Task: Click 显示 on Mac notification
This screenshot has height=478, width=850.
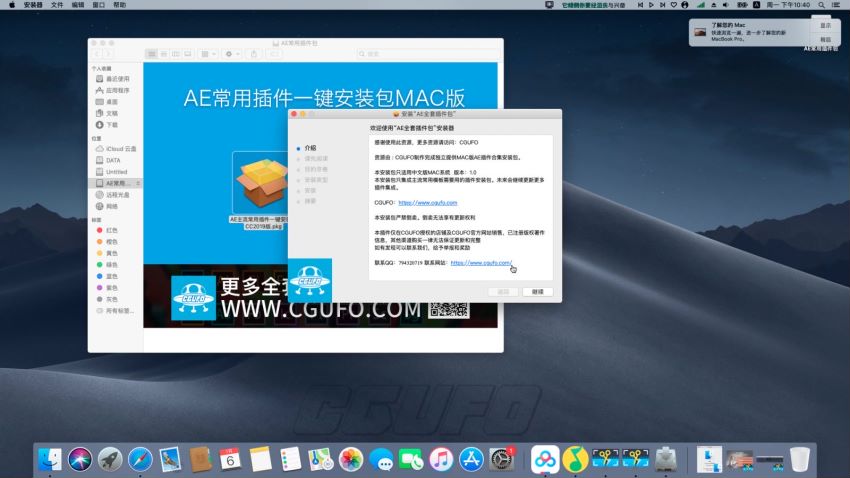Action: [x=826, y=25]
